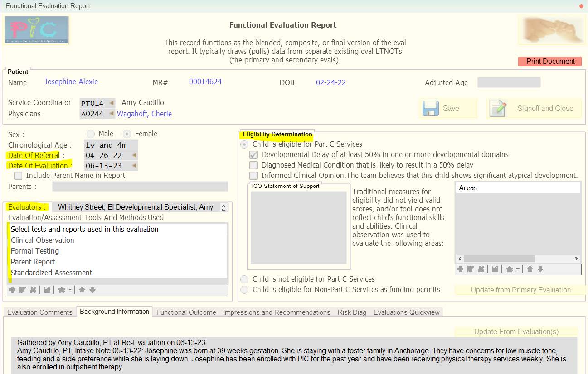Click the copy icon under the Areas list

[x=496, y=269]
